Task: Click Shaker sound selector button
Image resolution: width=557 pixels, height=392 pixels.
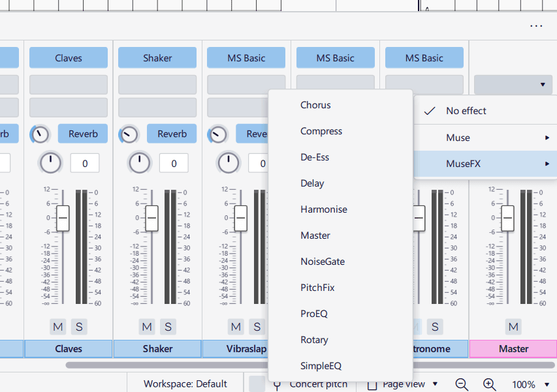Action: [x=157, y=58]
